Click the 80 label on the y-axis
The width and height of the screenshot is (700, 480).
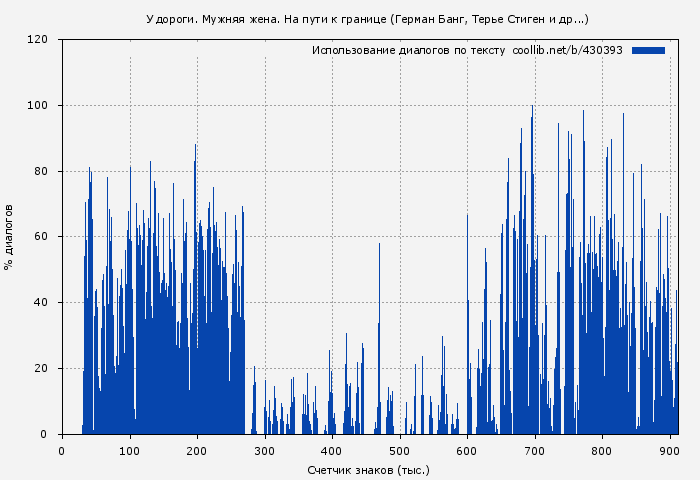pyautogui.click(x=41, y=171)
